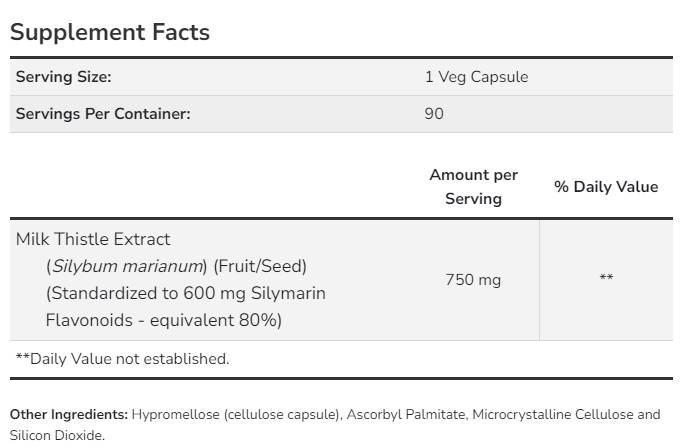Click the (Fruit/Seed) text
Viewport: 685px width, 448px height.
260,266
